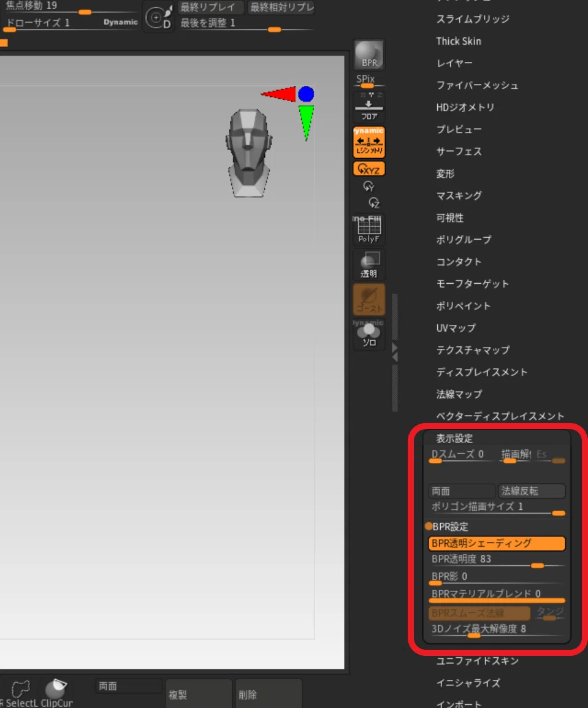
Task: Click the brush draw mode D icon
Action: [159, 18]
